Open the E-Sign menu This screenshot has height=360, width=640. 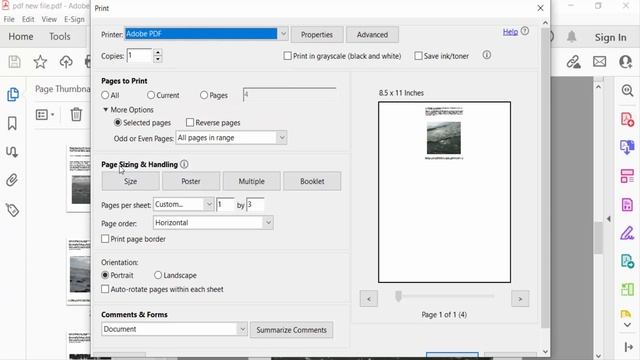pos(74,19)
